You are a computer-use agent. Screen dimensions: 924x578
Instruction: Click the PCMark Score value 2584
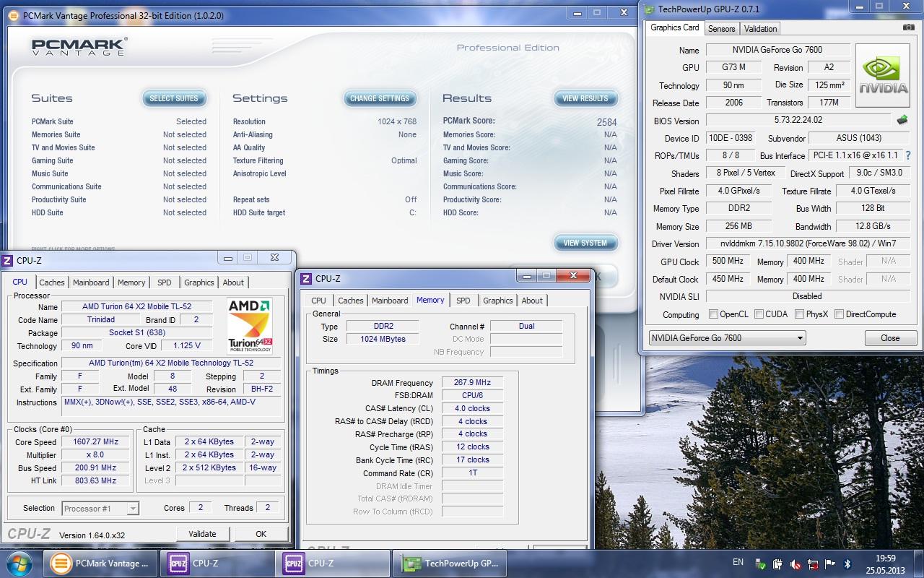point(606,122)
